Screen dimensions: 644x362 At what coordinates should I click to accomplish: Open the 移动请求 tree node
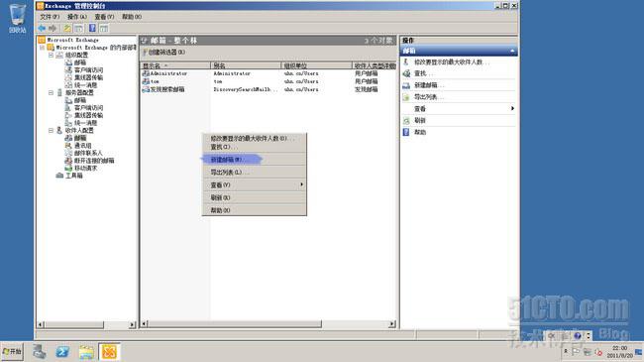85,169
